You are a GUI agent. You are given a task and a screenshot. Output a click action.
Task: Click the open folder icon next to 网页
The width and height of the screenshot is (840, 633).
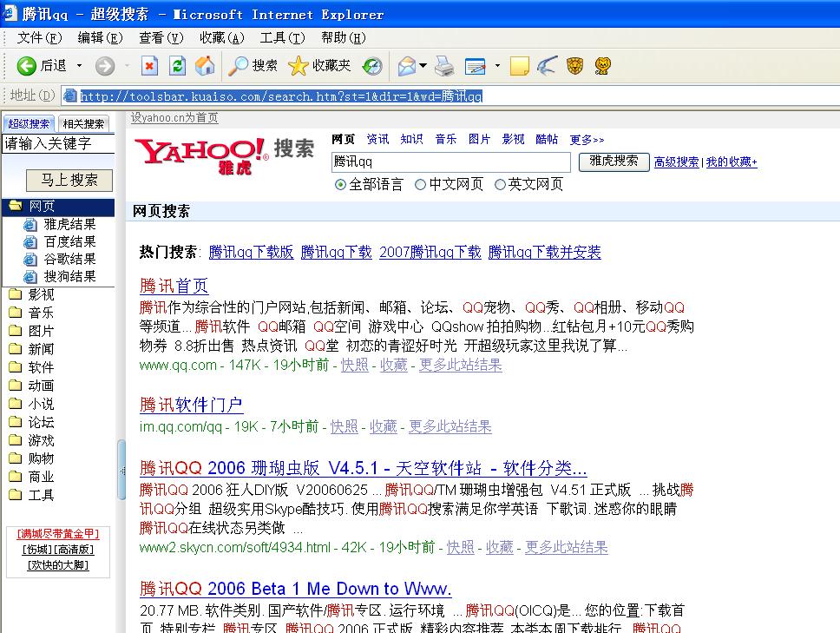(x=16, y=205)
